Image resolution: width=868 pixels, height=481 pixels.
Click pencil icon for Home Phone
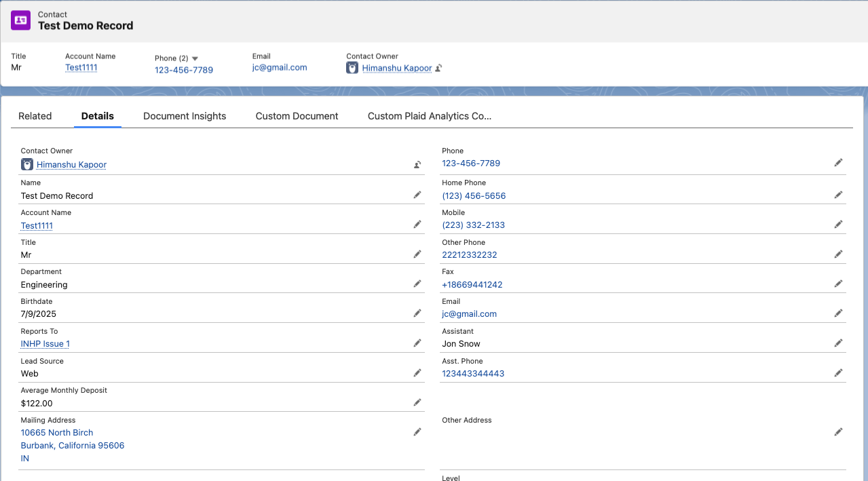pos(839,195)
